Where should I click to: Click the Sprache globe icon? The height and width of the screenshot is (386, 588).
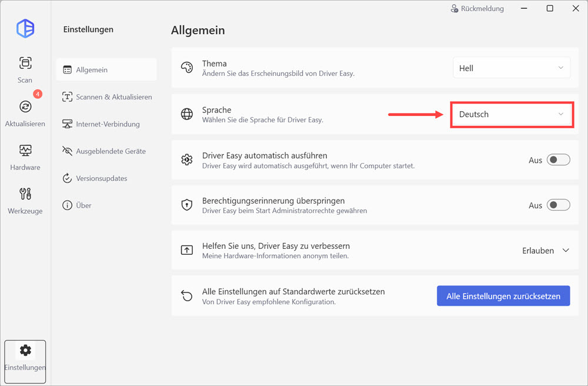click(x=187, y=114)
